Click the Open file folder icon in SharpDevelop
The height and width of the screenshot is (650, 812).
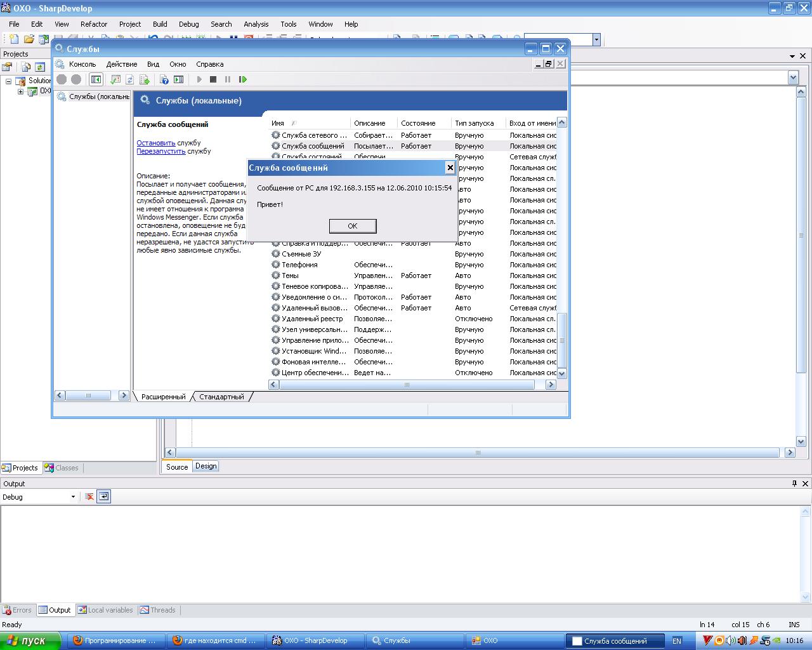click(29, 39)
